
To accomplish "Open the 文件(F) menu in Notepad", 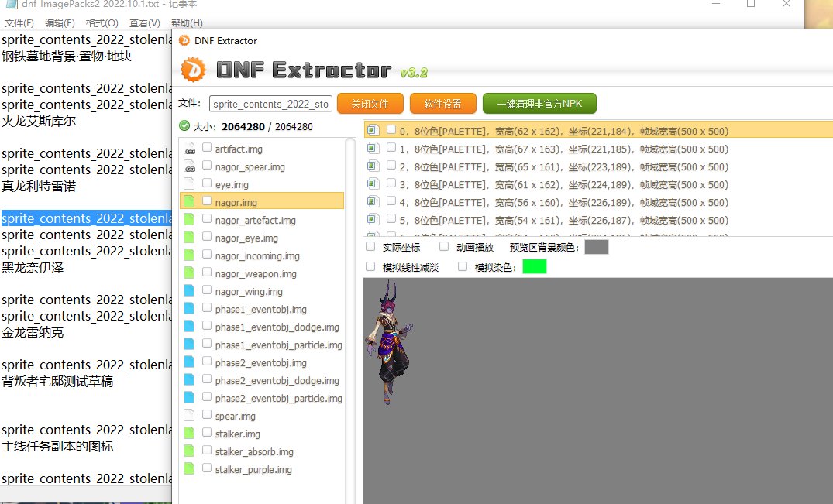I will (x=19, y=22).
